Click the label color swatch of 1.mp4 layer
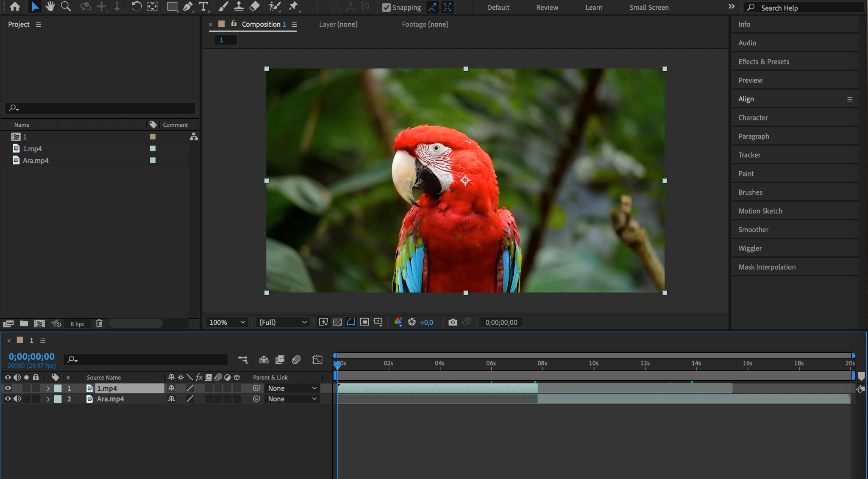Viewport: 868px width, 479px height. [58, 388]
